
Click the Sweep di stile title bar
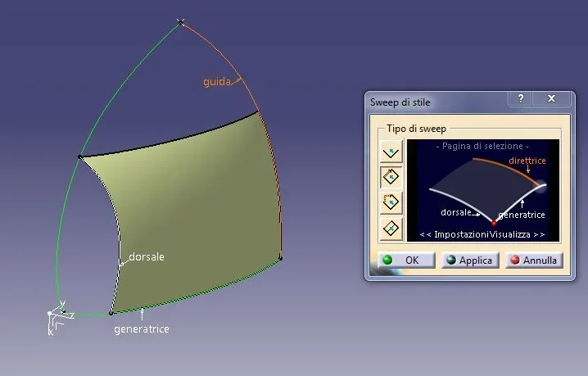coord(434,102)
